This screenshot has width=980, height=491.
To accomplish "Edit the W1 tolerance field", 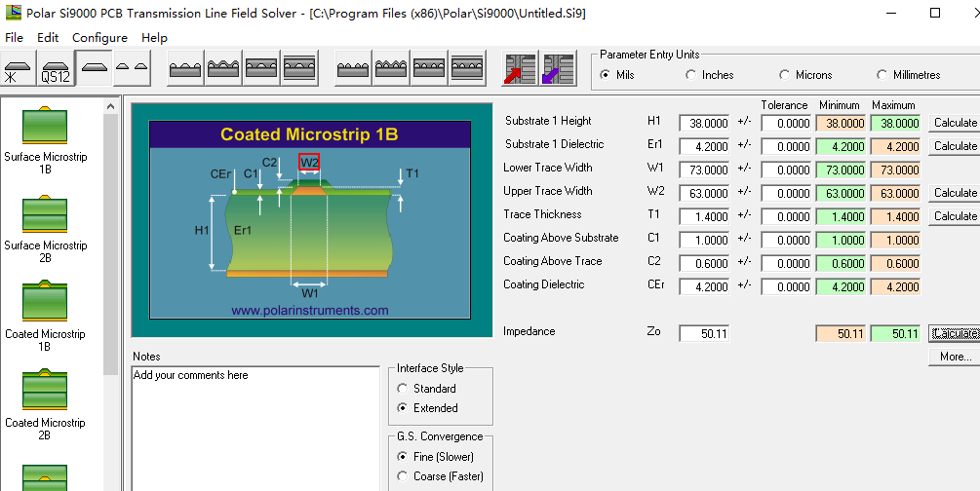I will pyautogui.click(x=786, y=170).
